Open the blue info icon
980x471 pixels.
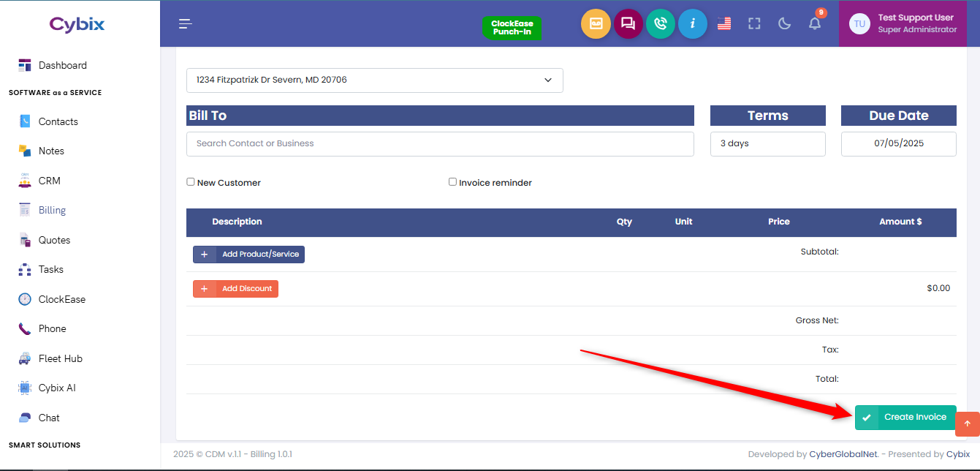coord(692,24)
